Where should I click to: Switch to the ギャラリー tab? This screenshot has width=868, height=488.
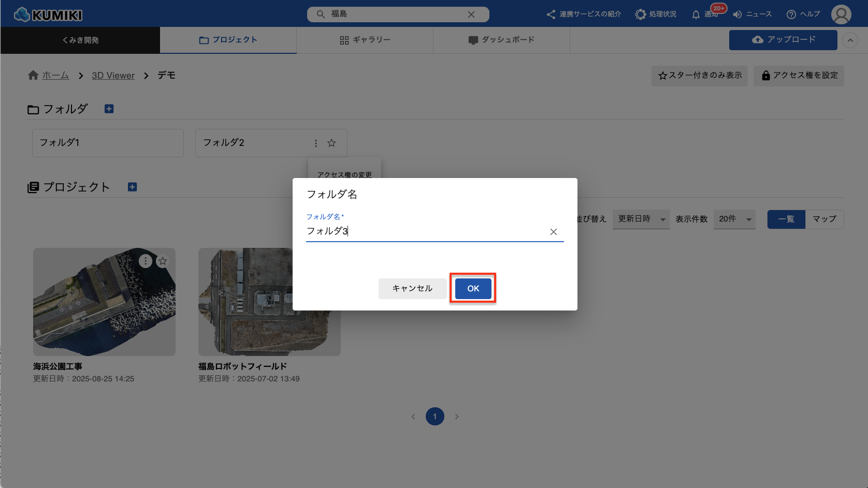(365, 40)
